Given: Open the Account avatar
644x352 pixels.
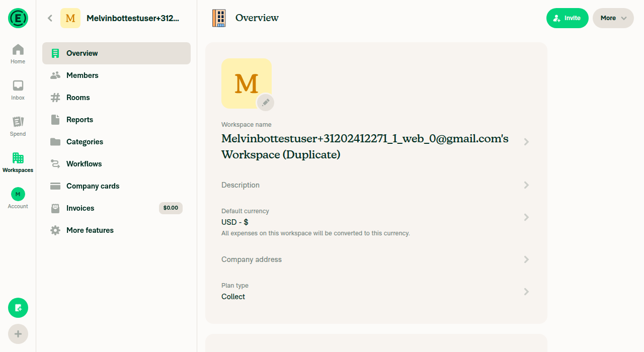Looking at the screenshot, I should 18,194.
